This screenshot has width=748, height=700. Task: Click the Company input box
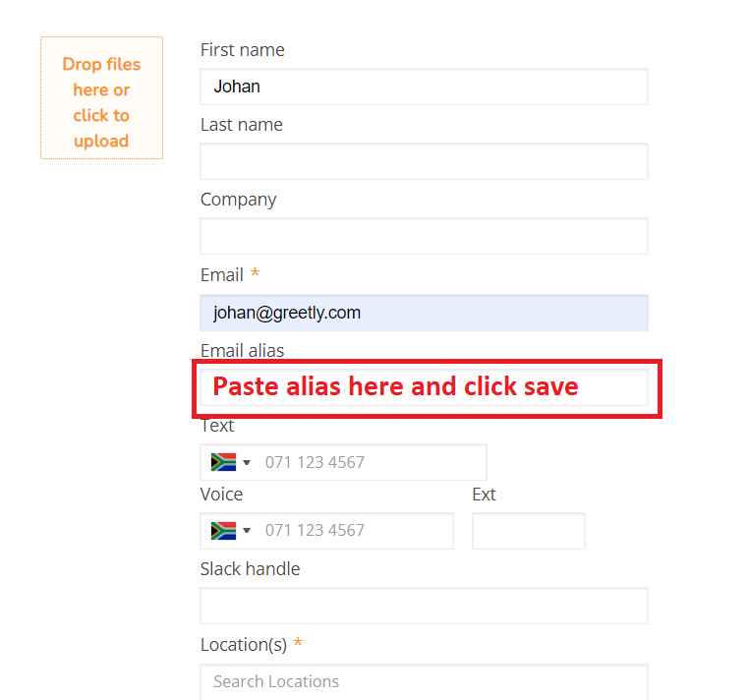[x=424, y=236]
